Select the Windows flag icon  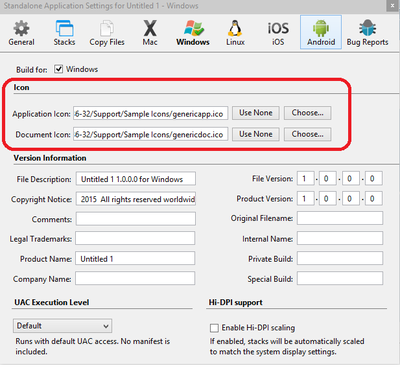(x=193, y=28)
